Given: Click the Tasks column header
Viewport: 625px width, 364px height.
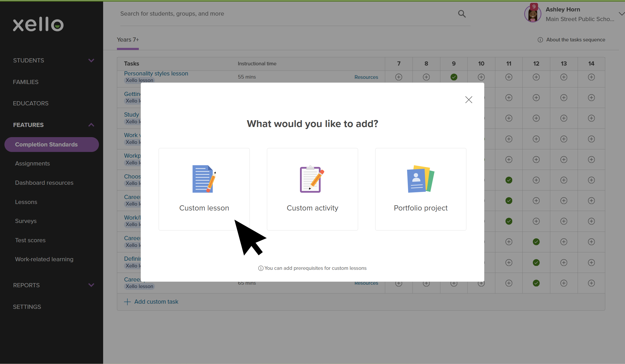Looking at the screenshot, I should [x=132, y=63].
